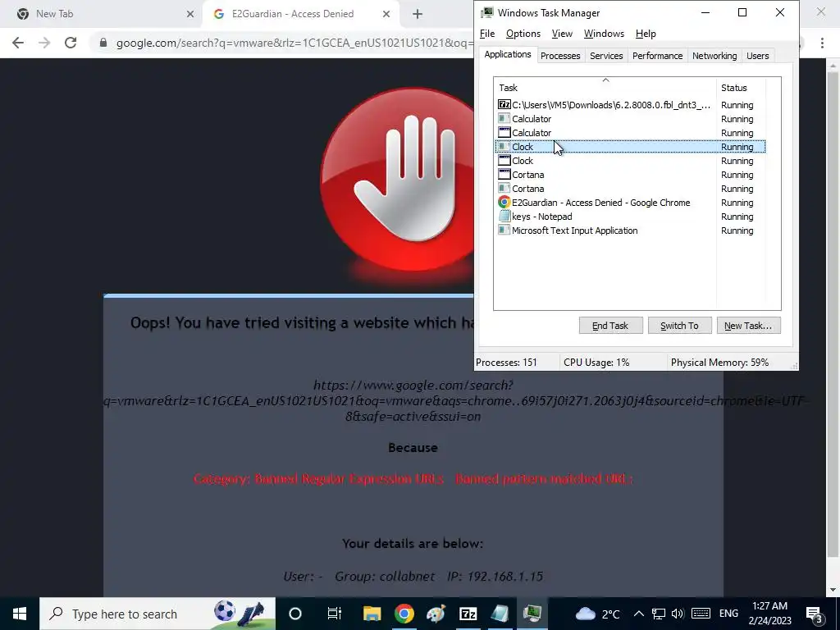Open the File menu in Task Manager
840x630 pixels.
pyautogui.click(x=487, y=34)
